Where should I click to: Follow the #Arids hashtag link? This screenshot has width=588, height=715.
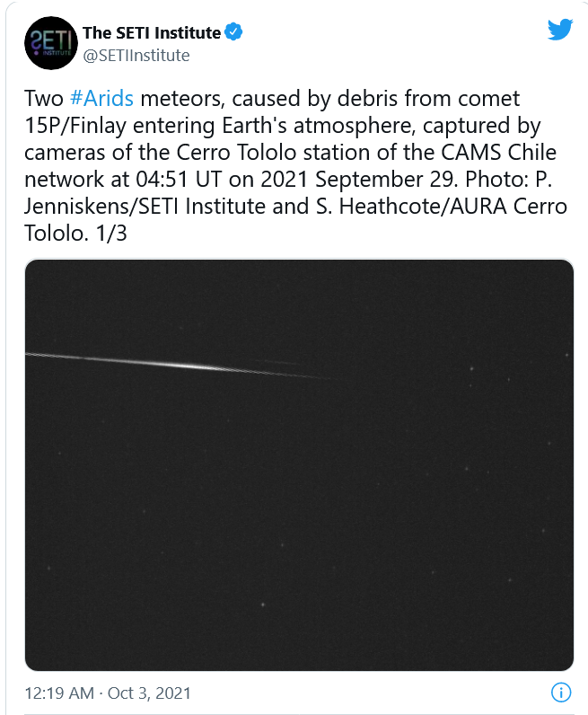pyautogui.click(x=101, y=98)
